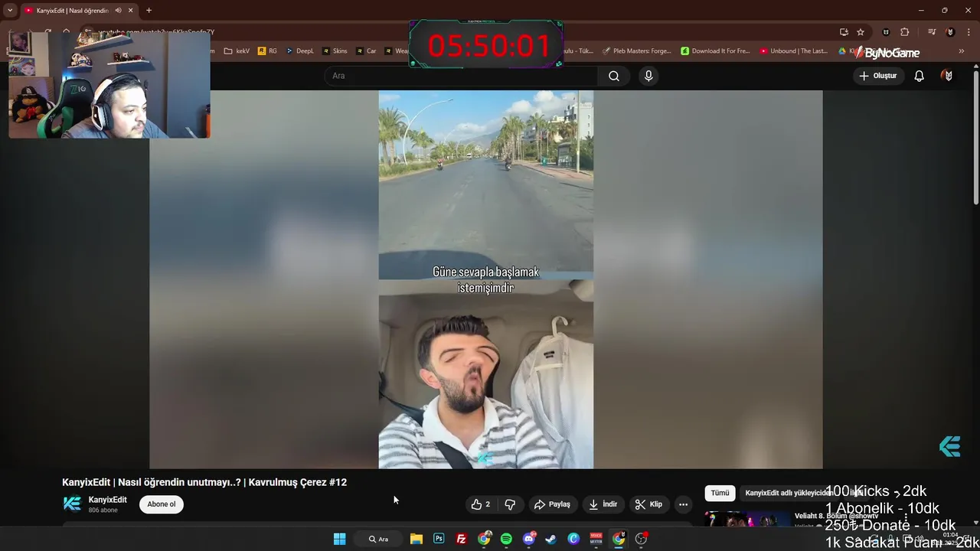Open YouTube notifications bell
This screenshot has width=980, height=551.
[x=919, y=76]
